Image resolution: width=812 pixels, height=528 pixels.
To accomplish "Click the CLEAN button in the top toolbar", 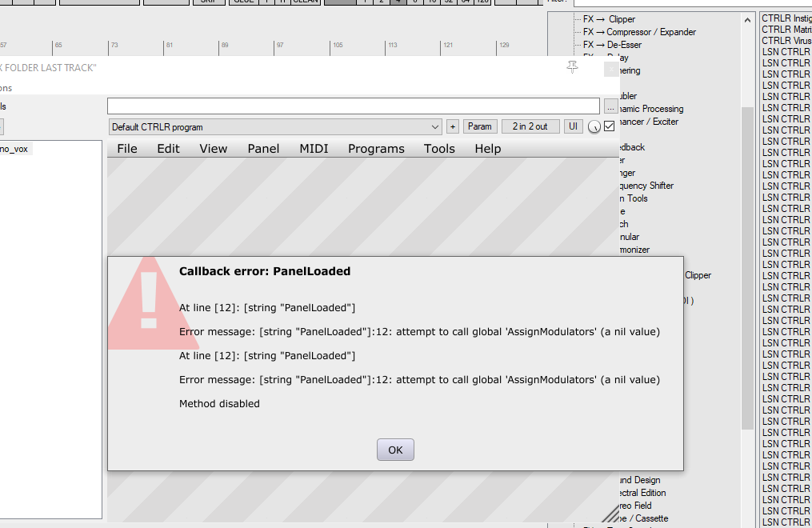I will pos(305,2).
